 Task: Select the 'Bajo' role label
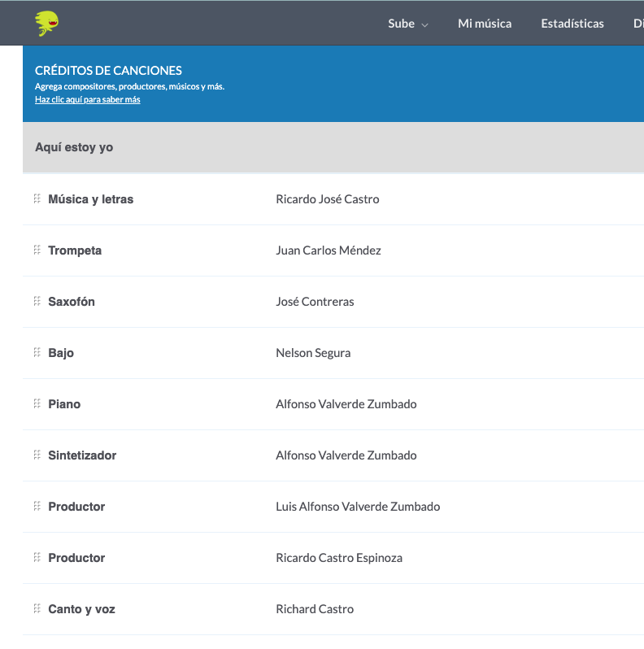tap(61, 353)
